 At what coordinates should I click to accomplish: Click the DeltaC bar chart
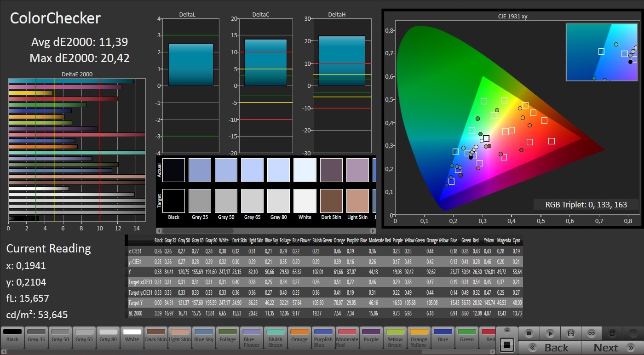[265, 86]
